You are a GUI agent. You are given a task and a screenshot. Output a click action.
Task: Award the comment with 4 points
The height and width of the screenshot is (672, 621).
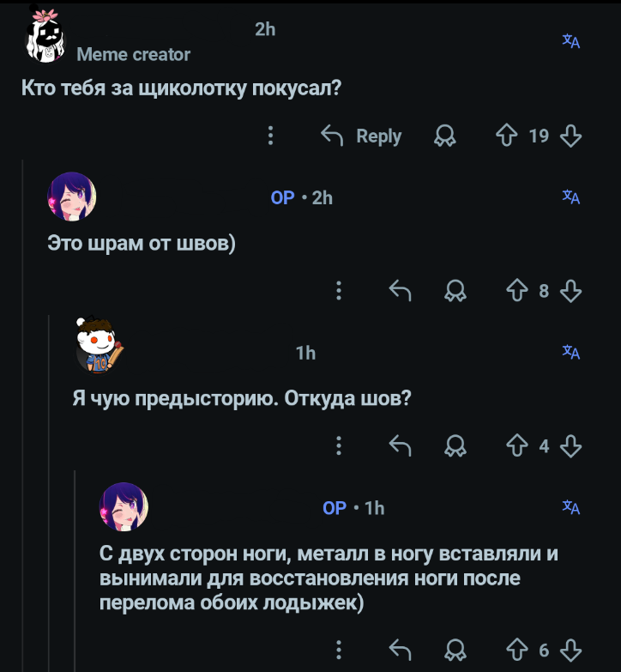pyautogui.click(x=455, y=445)
